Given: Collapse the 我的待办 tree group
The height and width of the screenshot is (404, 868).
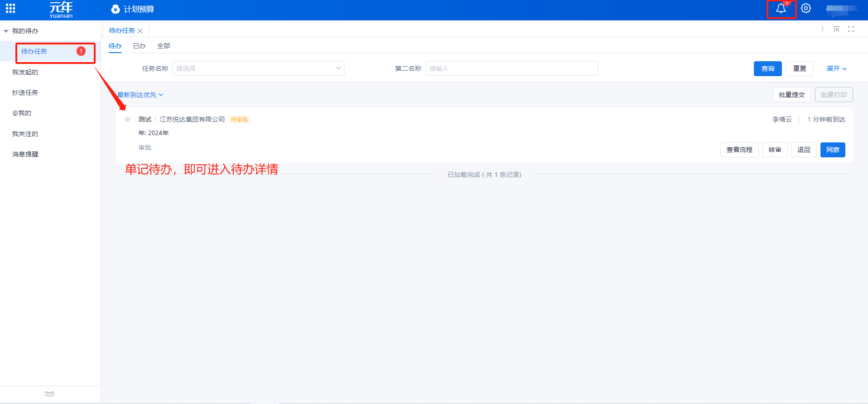Looking at the screenshot, I should 6,31.
